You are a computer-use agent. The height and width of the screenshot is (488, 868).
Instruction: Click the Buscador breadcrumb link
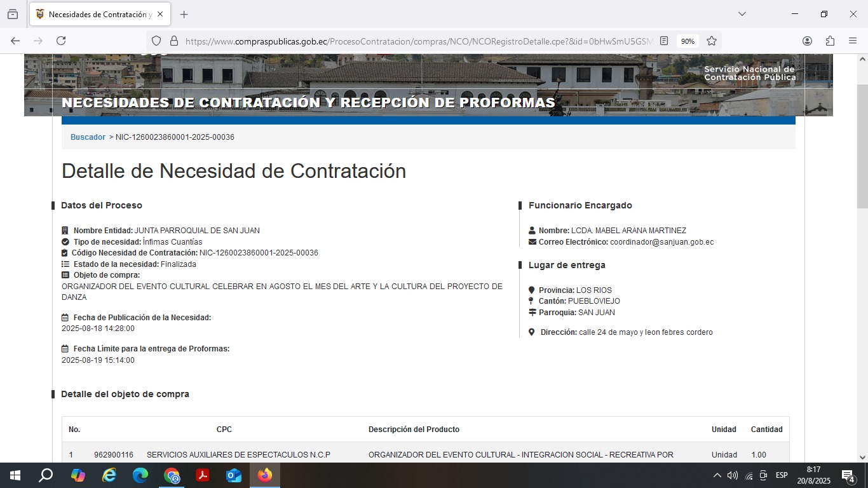(x=88, y=137)
